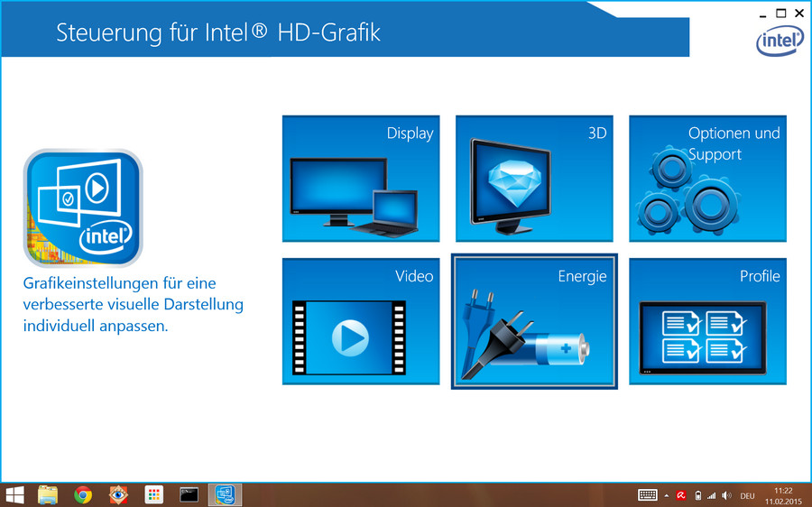Image resolution: width=812 pixels, height=507 pixels.
Task: Open the eye-icon image viewer in taskbar
Action: pos(118,495)
